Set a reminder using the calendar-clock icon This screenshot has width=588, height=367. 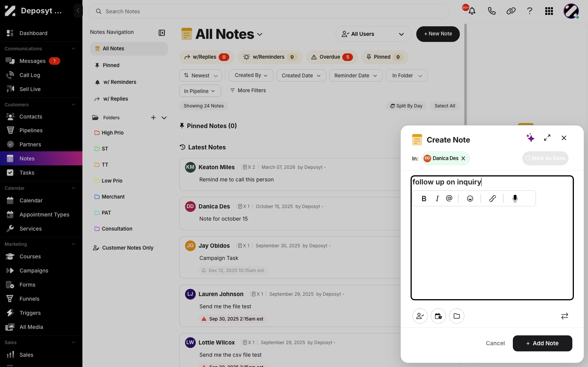[x=438, y=316]
